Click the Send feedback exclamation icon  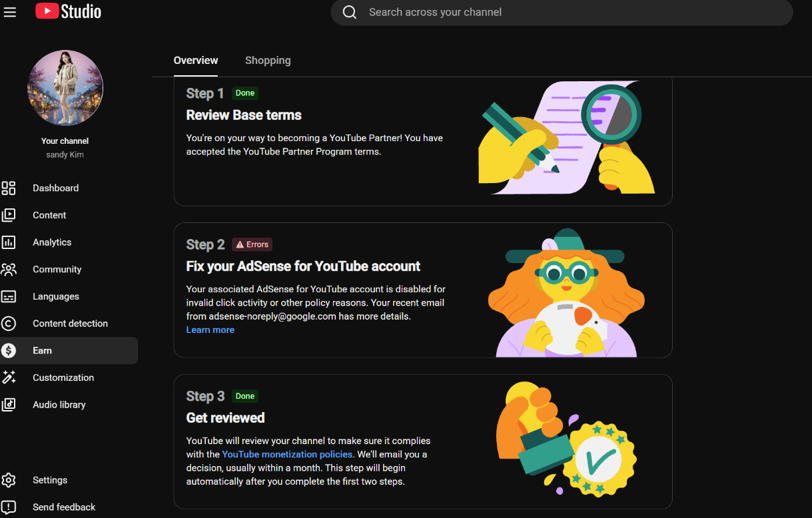click(9, 507)
